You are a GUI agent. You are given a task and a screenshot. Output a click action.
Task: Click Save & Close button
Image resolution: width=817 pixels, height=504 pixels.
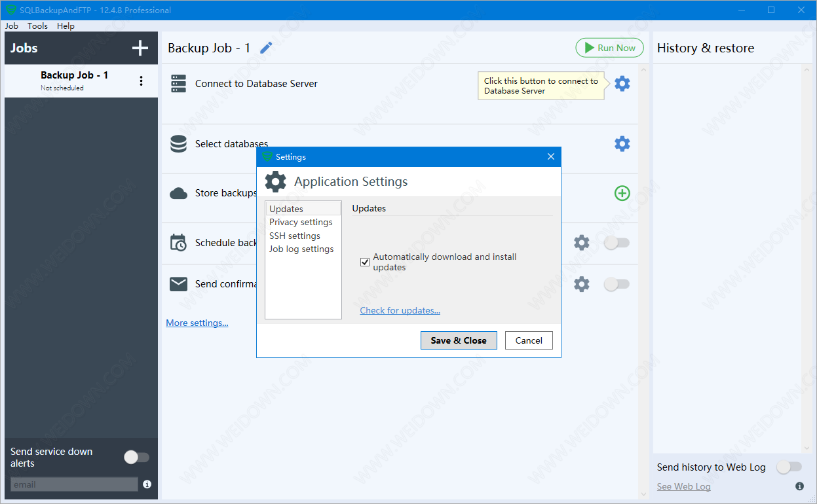pyautogui.click(x=459, y=340)
